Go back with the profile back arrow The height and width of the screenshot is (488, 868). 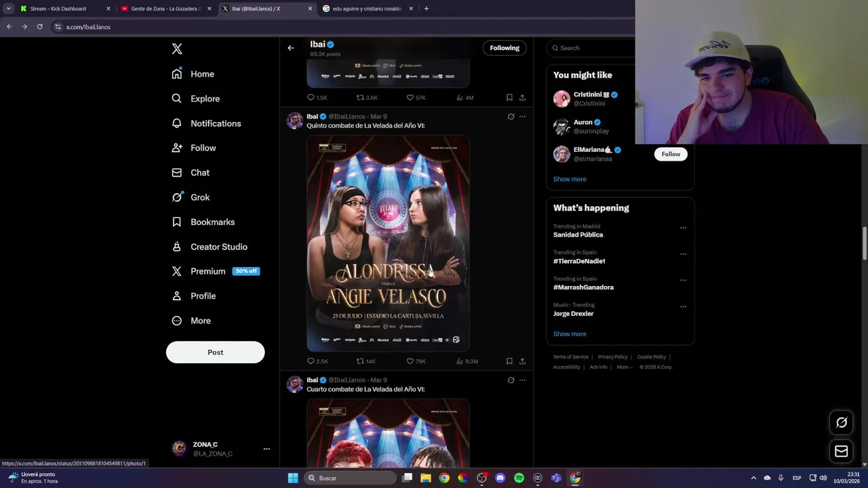(x=291, y=48)
